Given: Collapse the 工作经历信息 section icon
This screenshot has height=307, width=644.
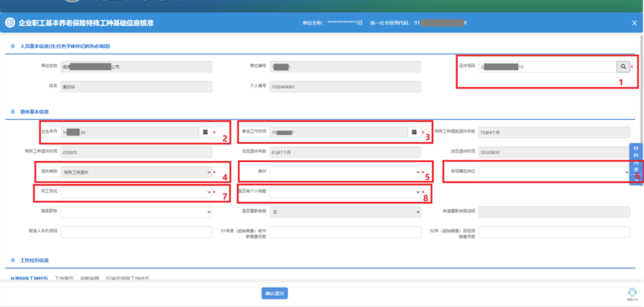Looking at the screenshot, I should (x=13, y=260).
